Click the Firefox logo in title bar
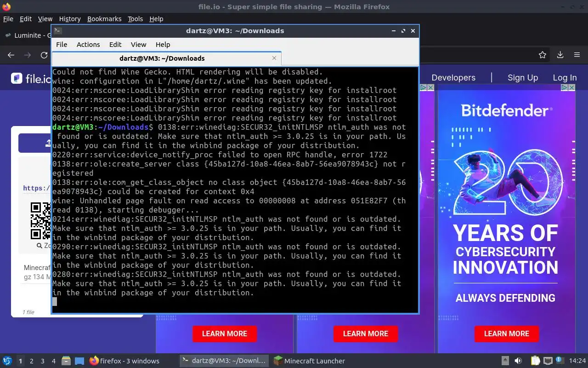This screenshot has height=368, width=588. point(6,7)
